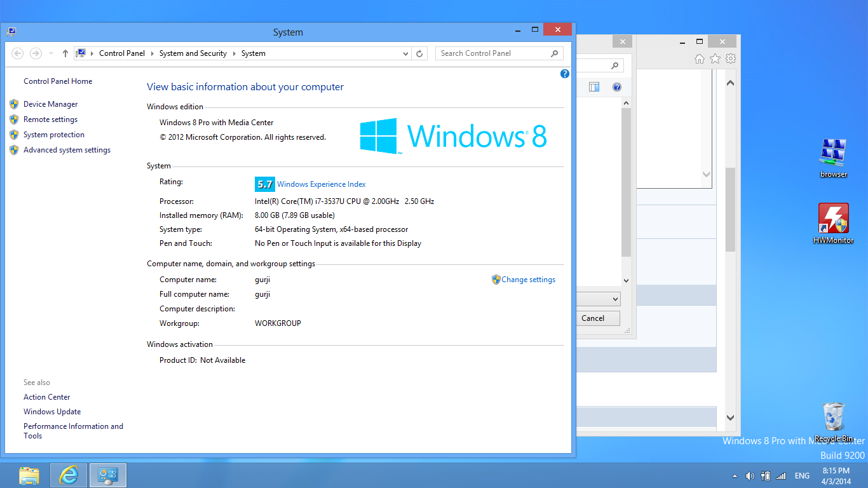Image resolution: width=868 pixels, height=488 pixels.
Task: Click the Windows Experience Index link
Action: [x=321, y=184]
